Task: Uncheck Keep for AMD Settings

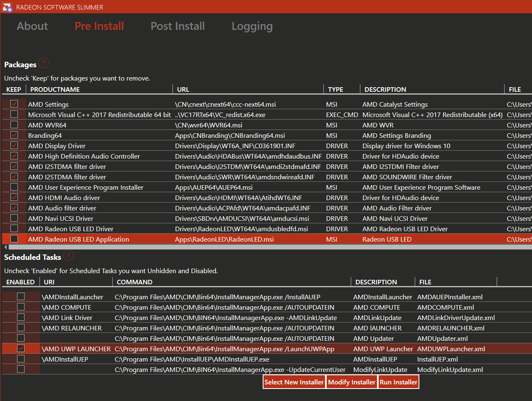Action: point(14,104)
